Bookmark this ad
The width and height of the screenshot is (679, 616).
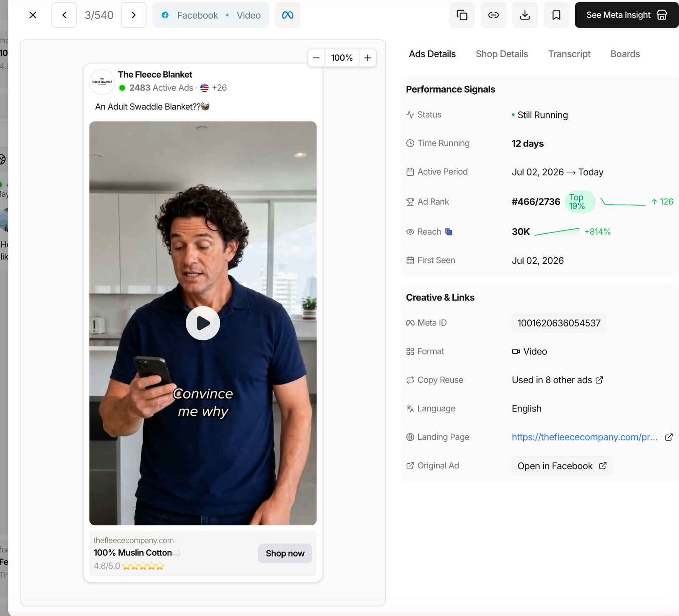click(556, 15)
